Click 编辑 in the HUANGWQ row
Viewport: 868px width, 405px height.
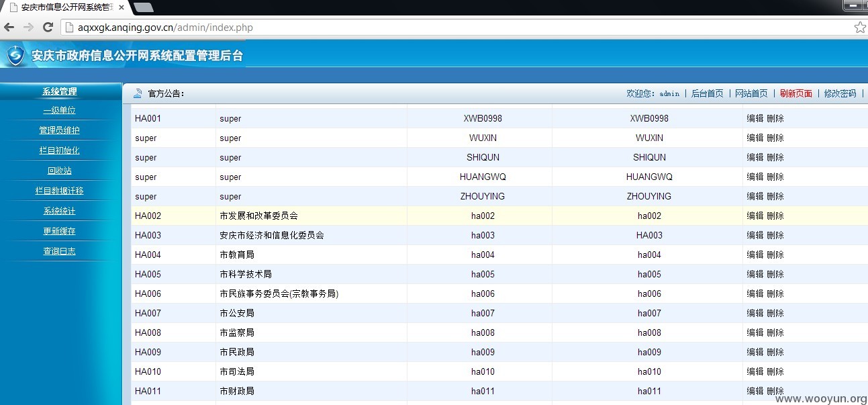pyautogui.click(x=755, y=177)
